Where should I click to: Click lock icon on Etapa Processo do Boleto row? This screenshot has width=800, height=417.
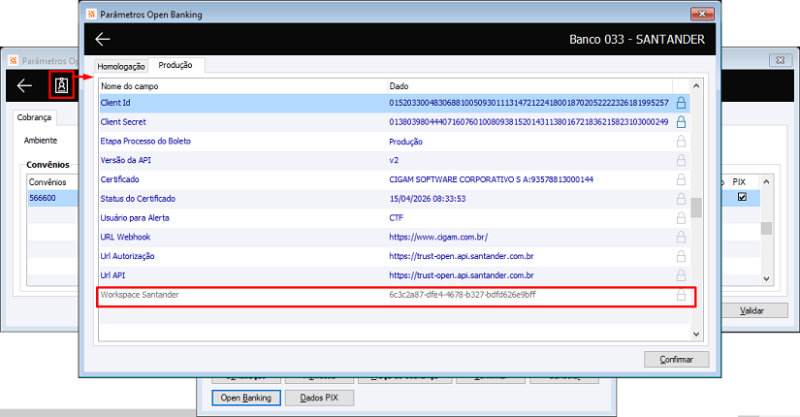click(681, 141)
